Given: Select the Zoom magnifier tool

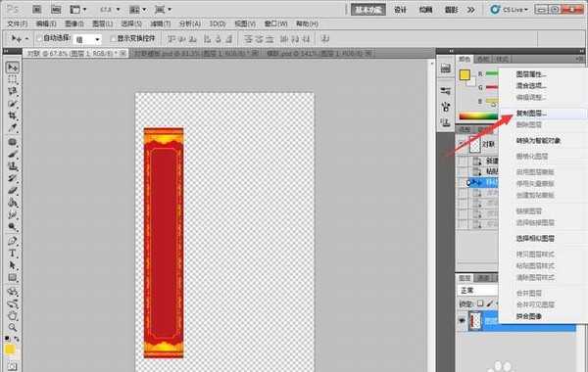Looking at the screenshot, I should click(13, 327).
